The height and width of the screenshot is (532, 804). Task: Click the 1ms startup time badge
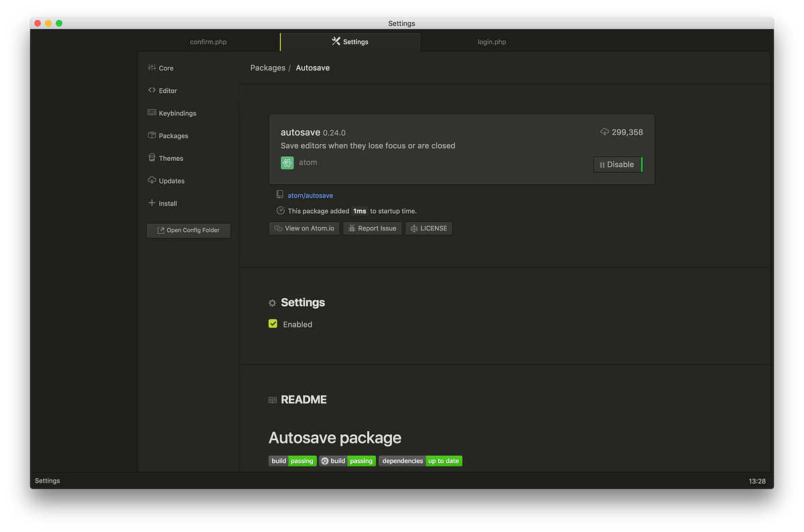pyautogui.click(x=360, y=211)
